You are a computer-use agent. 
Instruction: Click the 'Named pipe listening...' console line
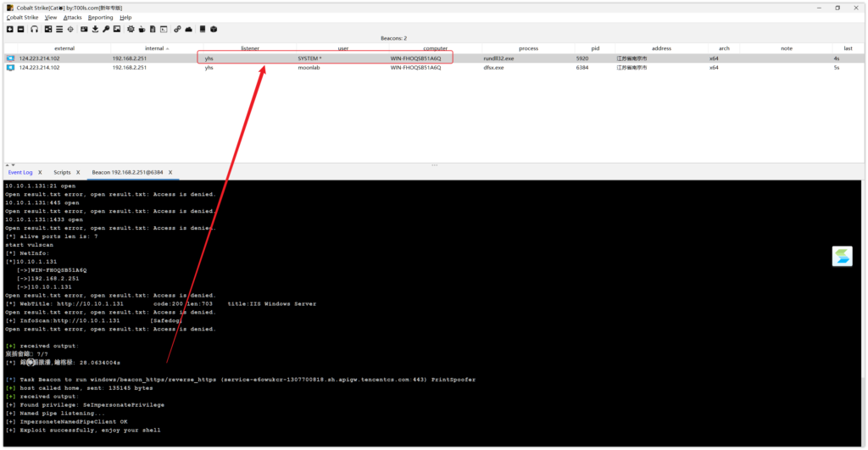pos(55,414)
